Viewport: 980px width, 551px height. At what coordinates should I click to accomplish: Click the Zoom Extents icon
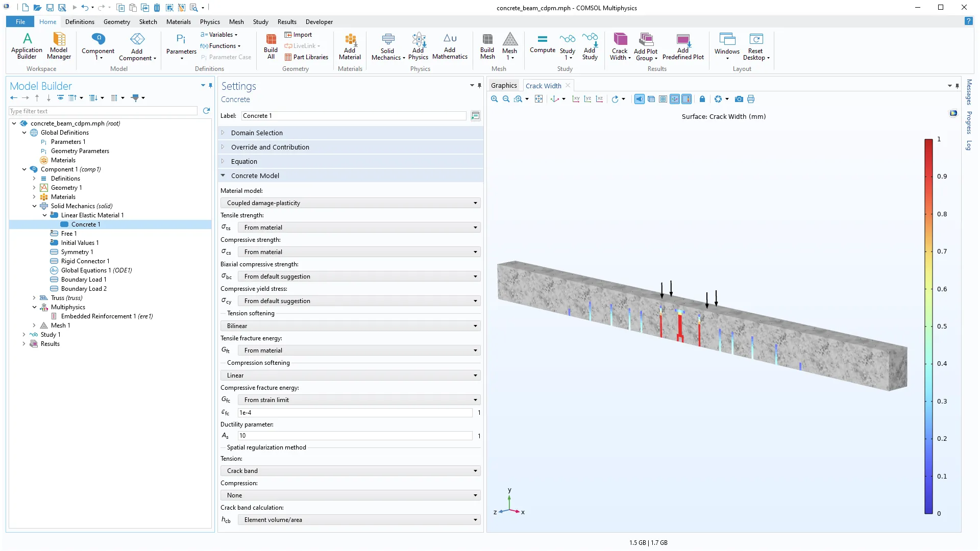tap(538, 99)
